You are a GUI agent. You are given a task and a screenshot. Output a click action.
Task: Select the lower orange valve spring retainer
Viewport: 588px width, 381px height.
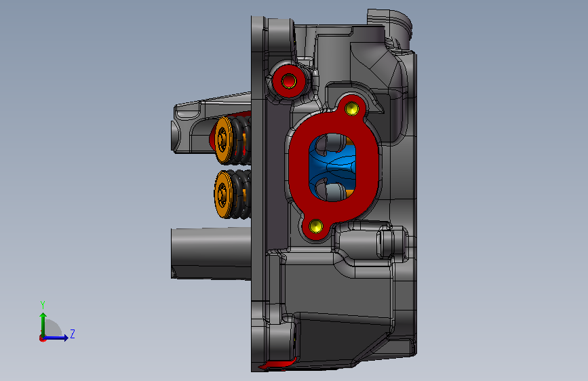point(223,195)
